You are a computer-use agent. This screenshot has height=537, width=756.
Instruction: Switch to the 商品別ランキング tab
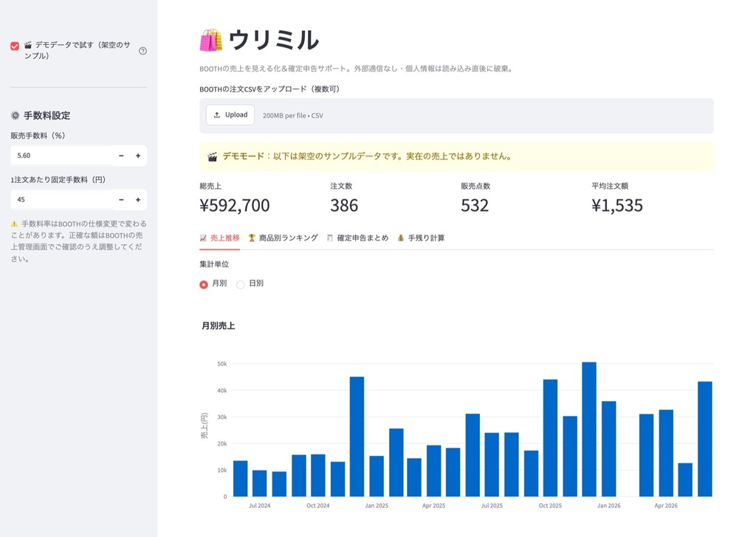[283, 238]
